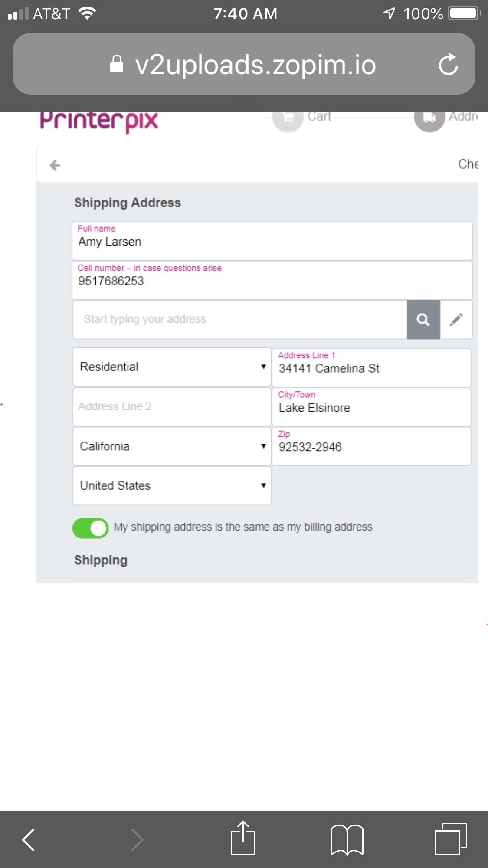The width and height of the screenshot is (488, 868).
Task: Open the United States country selector
Action: click(171, 485)
